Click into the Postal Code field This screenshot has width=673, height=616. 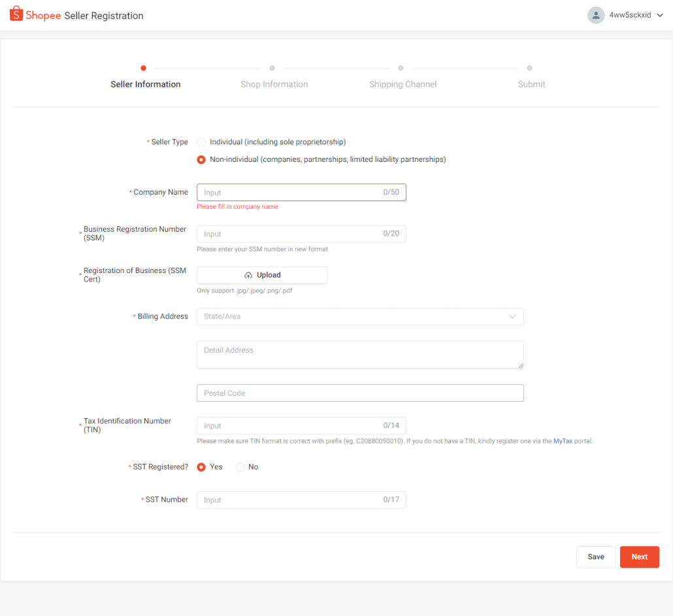click(x=360, y=393)
